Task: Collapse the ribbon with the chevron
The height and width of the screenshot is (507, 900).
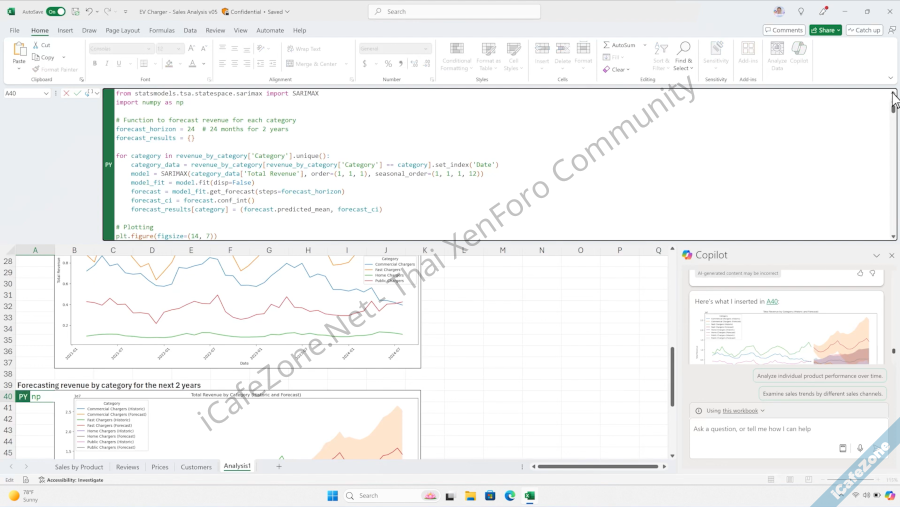Action: (x=890, y=78)
